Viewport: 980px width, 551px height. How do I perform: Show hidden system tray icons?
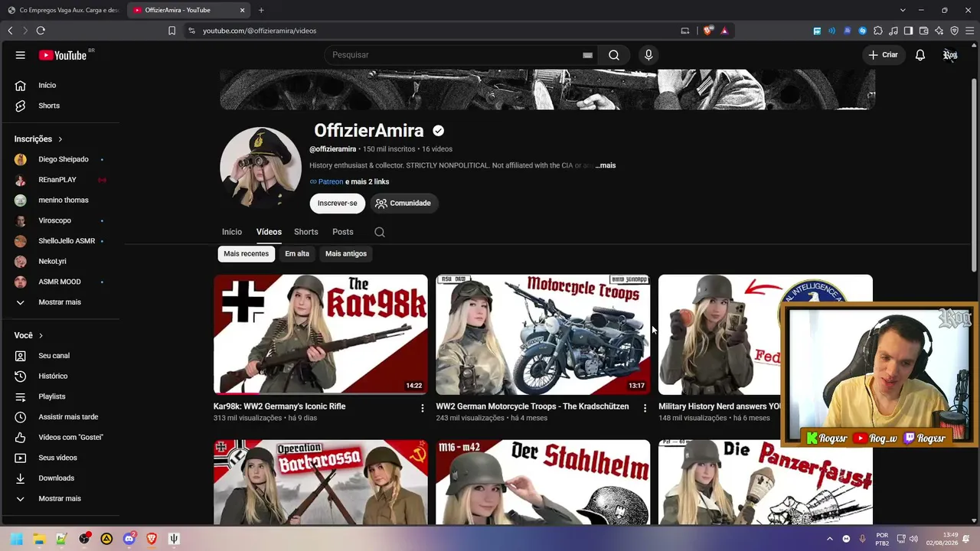(x=829, y=539)
